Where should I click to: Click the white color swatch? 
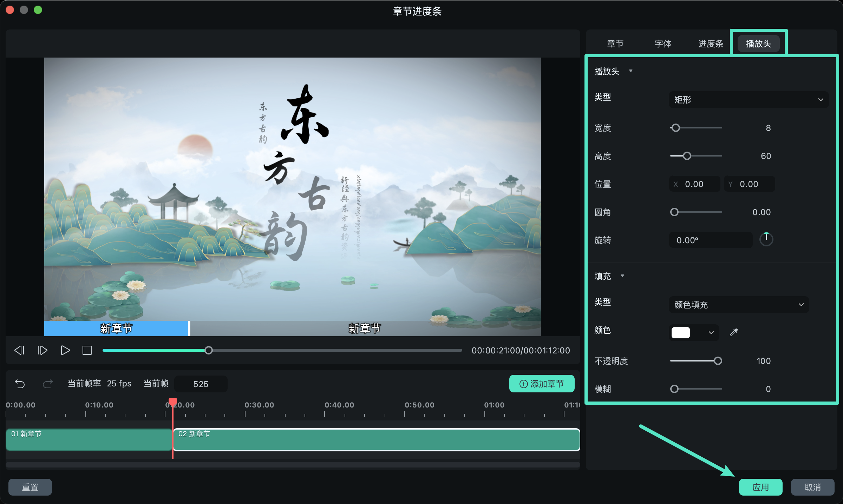(x=681, y=333)
